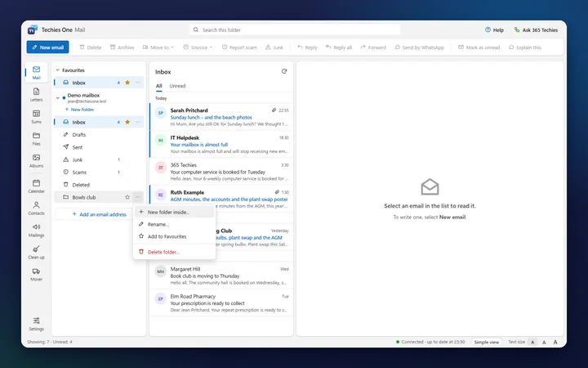Open the Clean up tool
The image size is (588, 368).
point(37,253)
